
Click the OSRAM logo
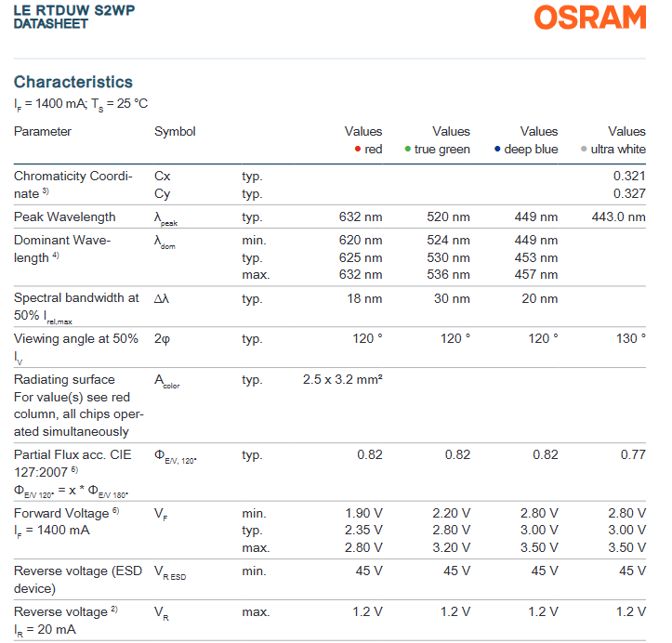point(590,18)
